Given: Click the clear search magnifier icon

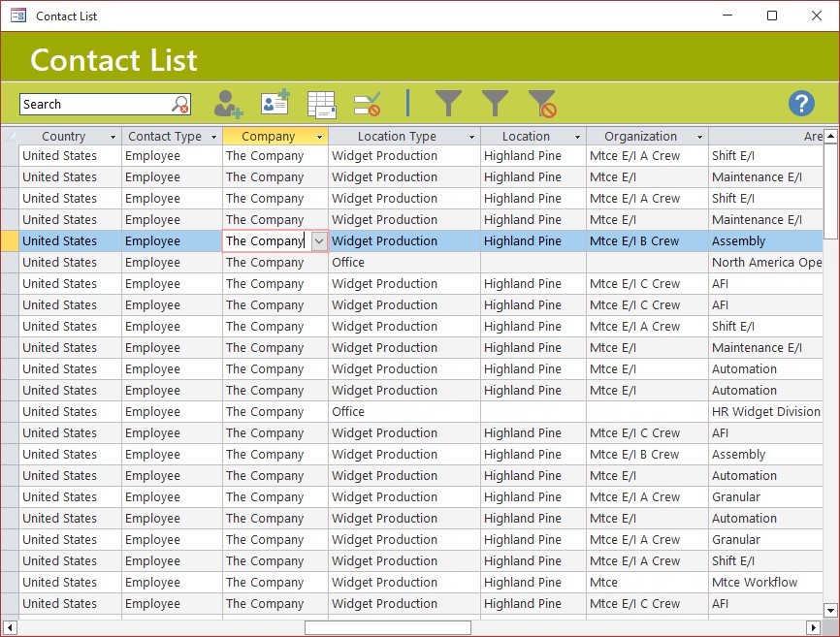Looking at the screenshot, I should 180,104.
